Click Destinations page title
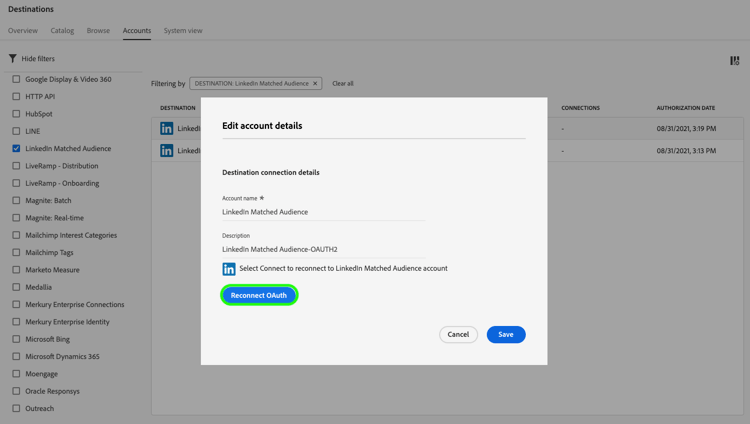This screenshot has width=750, height=424. tap(31, 9)
